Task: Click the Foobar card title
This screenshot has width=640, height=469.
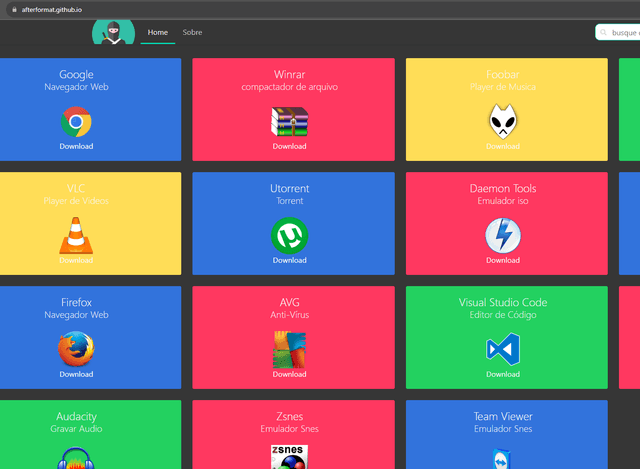Action: 503,74
